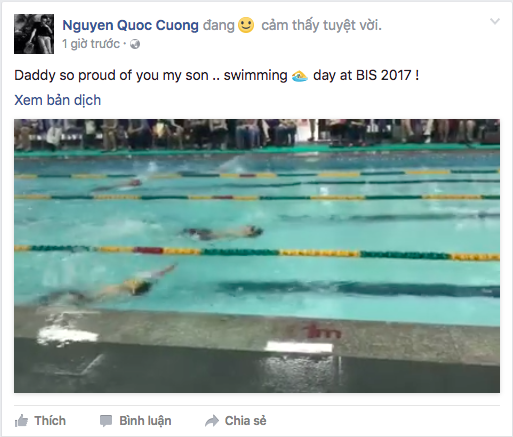Select the 'Bình luận' comment label

coord(145,421)
